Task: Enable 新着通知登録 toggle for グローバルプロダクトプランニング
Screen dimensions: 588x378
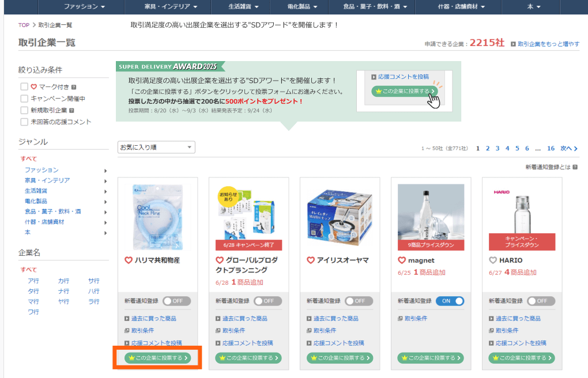Action: click(x=267, y=301)
